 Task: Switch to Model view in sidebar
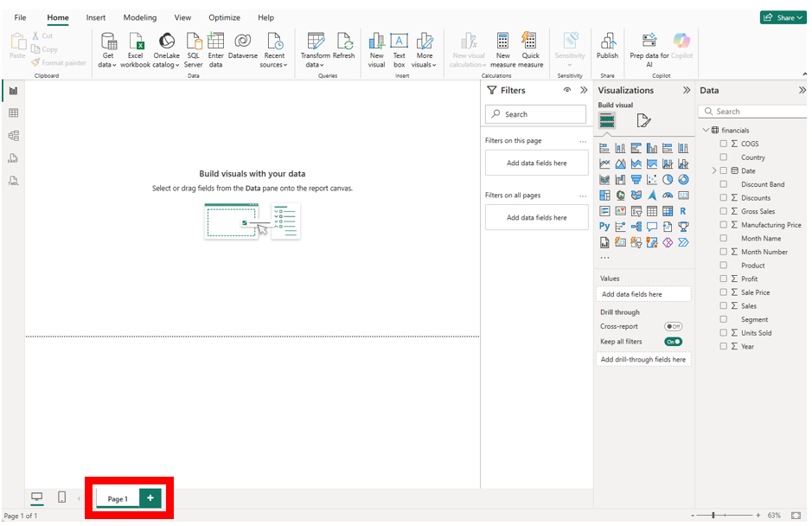14,136
